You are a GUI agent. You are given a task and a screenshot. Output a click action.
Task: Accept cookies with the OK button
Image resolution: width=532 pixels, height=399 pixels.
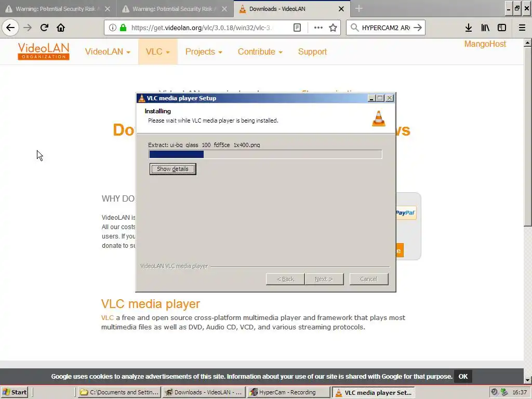tap(463, 377)
